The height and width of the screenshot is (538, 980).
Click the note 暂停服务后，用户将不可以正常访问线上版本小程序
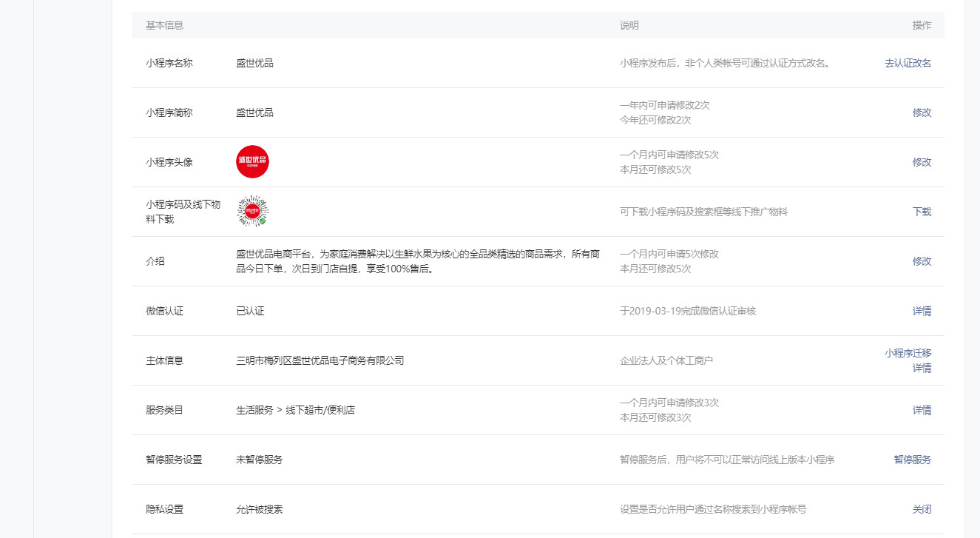coord(727,460)
